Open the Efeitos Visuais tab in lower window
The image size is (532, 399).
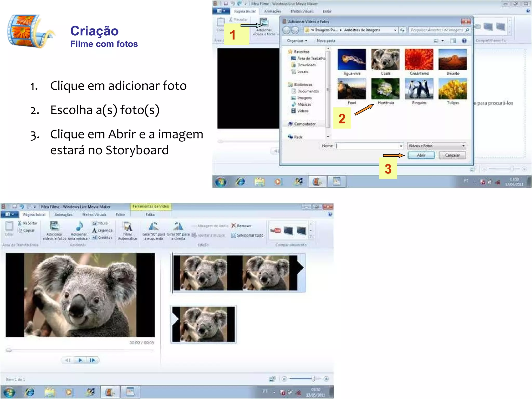pyautogui.click(x=94, y=215)
